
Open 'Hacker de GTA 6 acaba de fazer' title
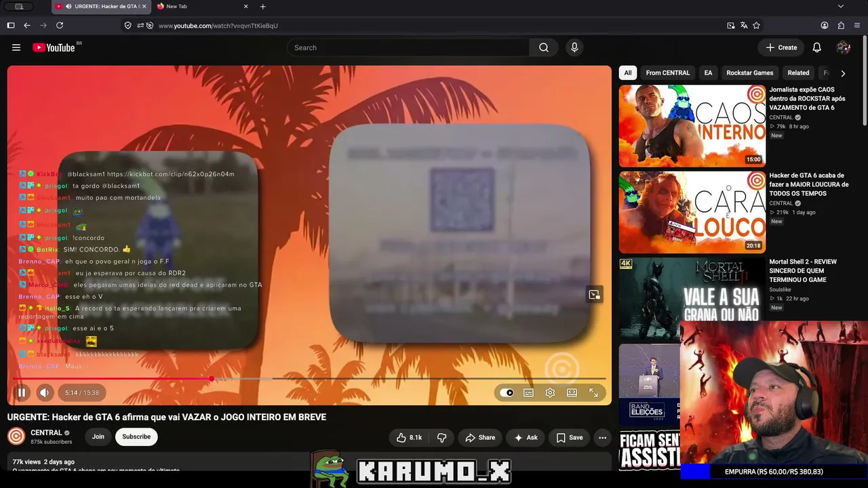pyautogui.click(x=809, y=185)
